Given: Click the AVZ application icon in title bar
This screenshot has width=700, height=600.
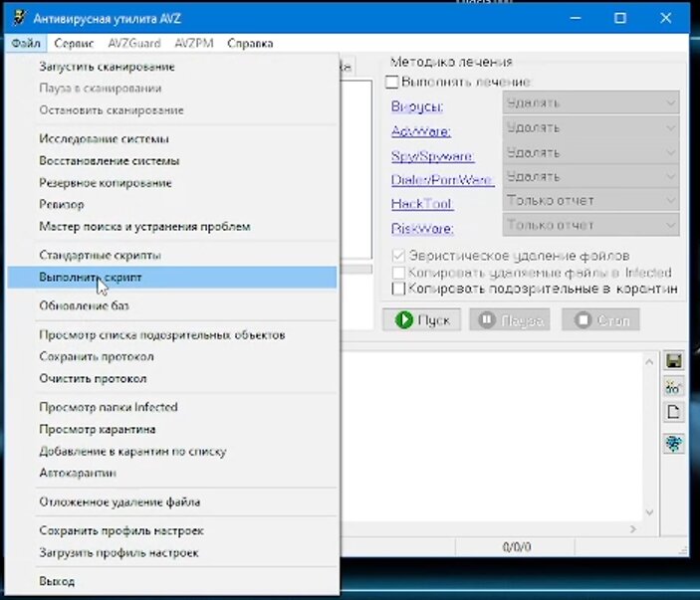Looking at the screenshot, I should pos(20,18).
